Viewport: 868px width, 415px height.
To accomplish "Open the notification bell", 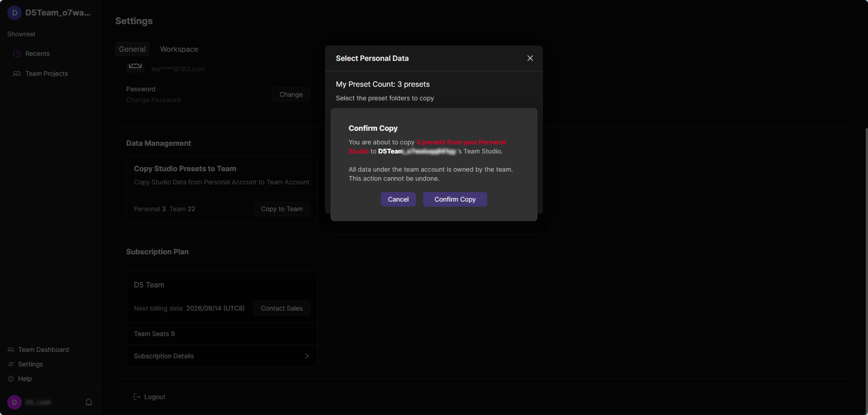I will 89,402.
